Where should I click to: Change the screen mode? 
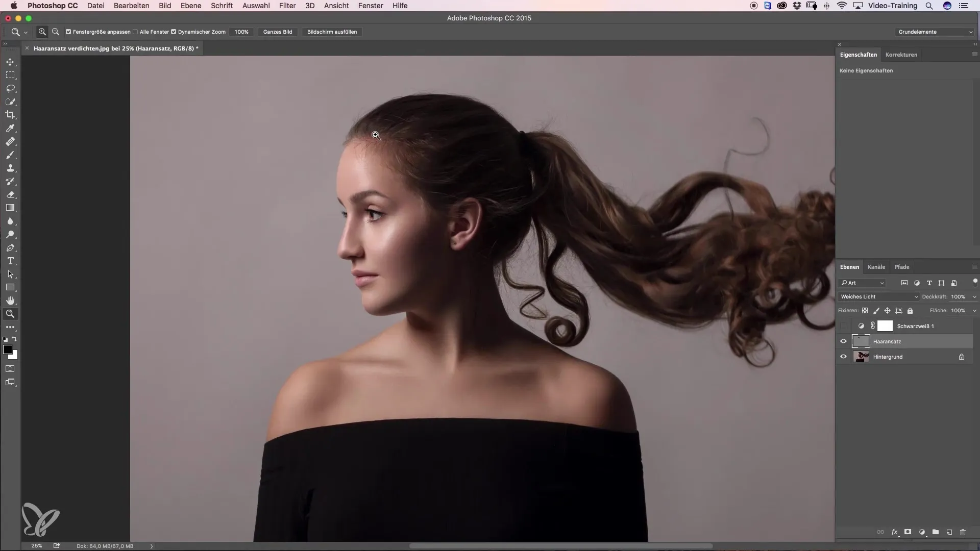click(x=10, y=382)
